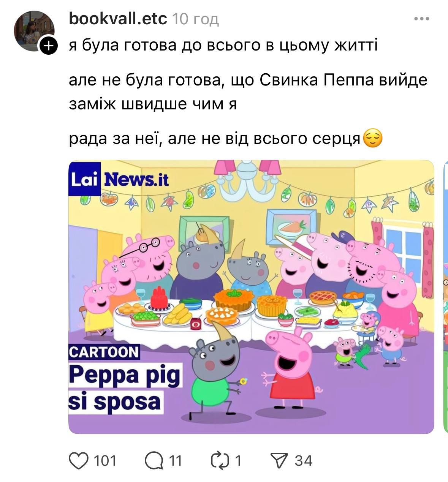Select the post's first line of text
This screenshot has height=482, width=448.
(x=223, y=45)
